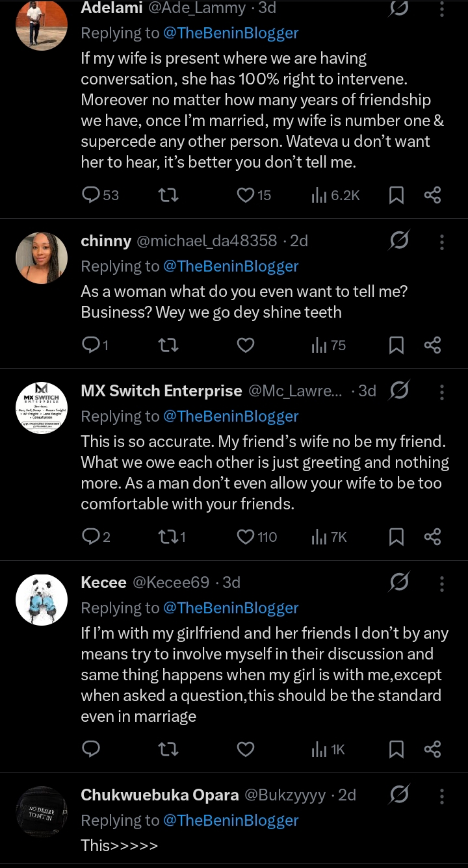Viewport: 468px width, 868px height.
Task: Repost chinny's tweet
Action: coord(168,346)
